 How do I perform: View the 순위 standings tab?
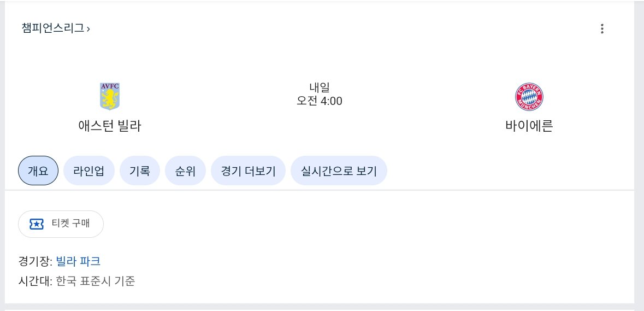185,171
